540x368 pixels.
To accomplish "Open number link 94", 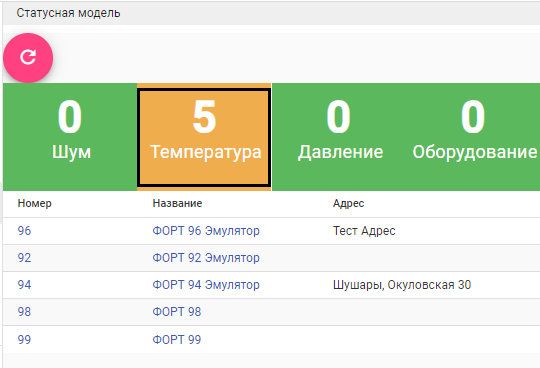I will (24, 285).
